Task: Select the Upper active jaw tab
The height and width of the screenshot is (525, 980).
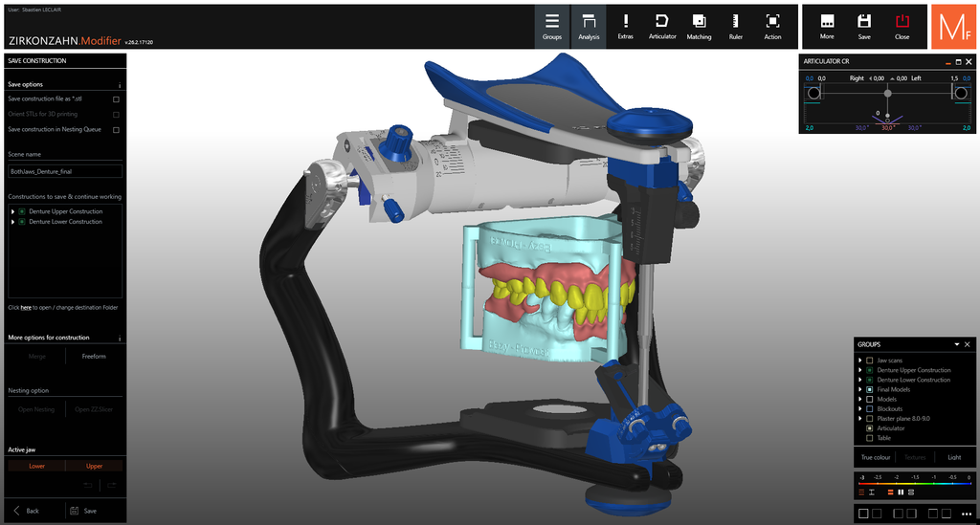Action: [95, 466]
